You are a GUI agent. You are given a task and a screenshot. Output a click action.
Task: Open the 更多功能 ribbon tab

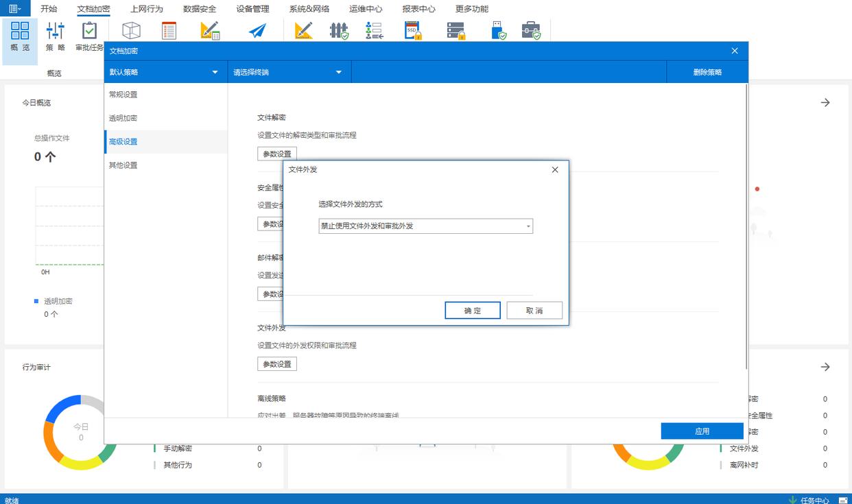click(x=472, y=9)
